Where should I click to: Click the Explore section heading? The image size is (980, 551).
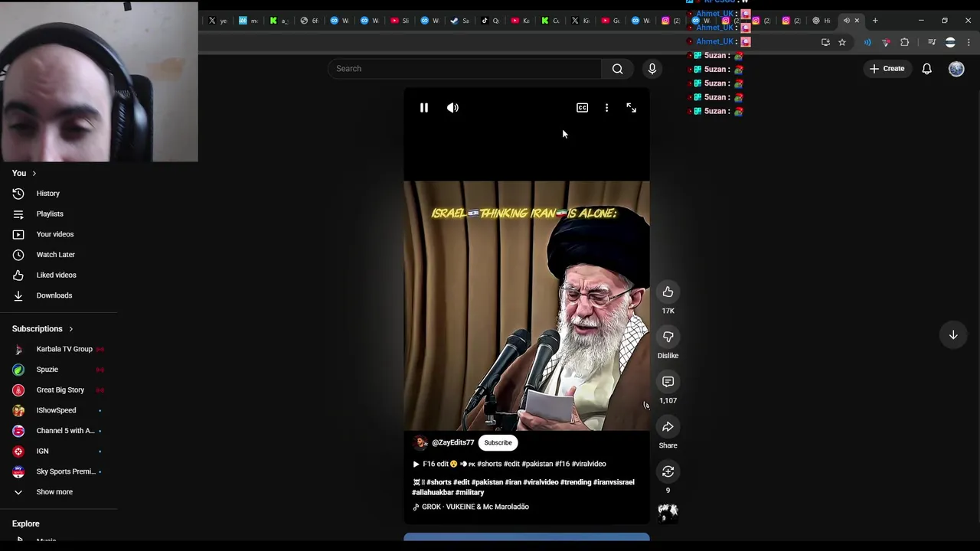tap(25, 524)
